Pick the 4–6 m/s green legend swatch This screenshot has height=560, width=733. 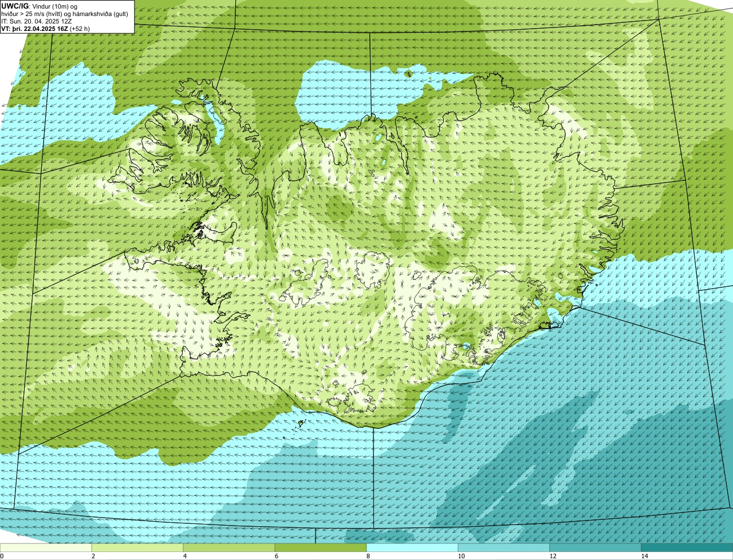click(x=229, y=547)
